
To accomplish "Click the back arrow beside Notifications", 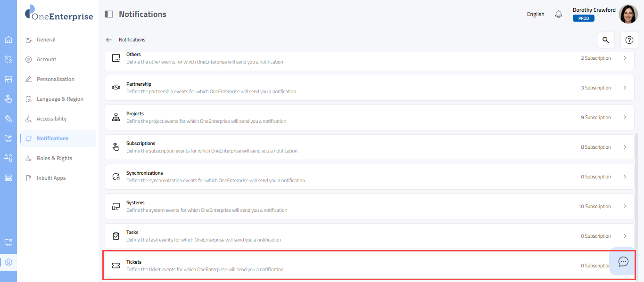I will [x=109, y=40].
